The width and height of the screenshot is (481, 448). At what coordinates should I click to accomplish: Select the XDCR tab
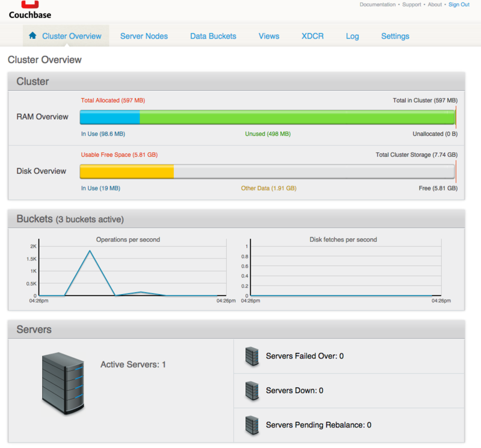pyautogui.click(x=312, y=36)
